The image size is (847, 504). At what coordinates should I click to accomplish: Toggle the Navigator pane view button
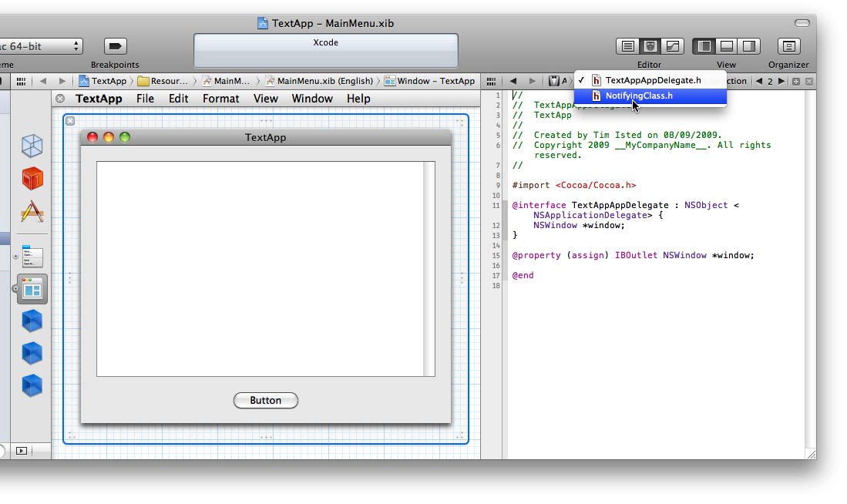704,46
